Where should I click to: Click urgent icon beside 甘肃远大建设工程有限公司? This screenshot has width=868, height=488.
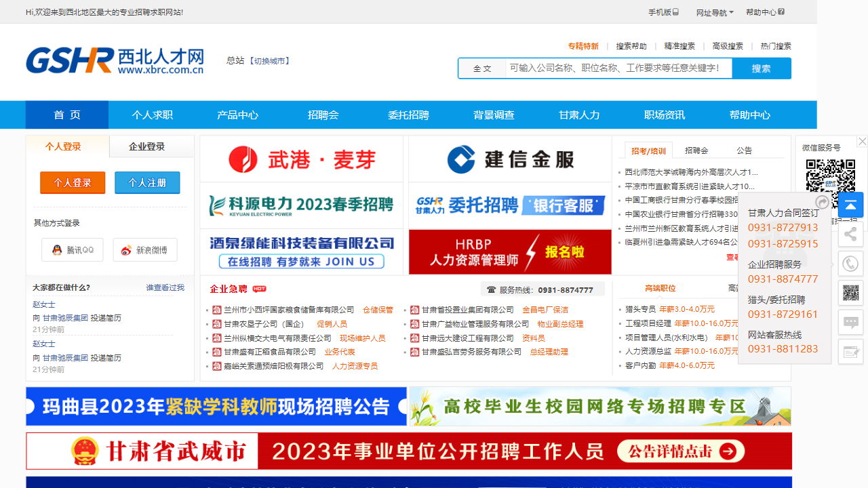415,338
